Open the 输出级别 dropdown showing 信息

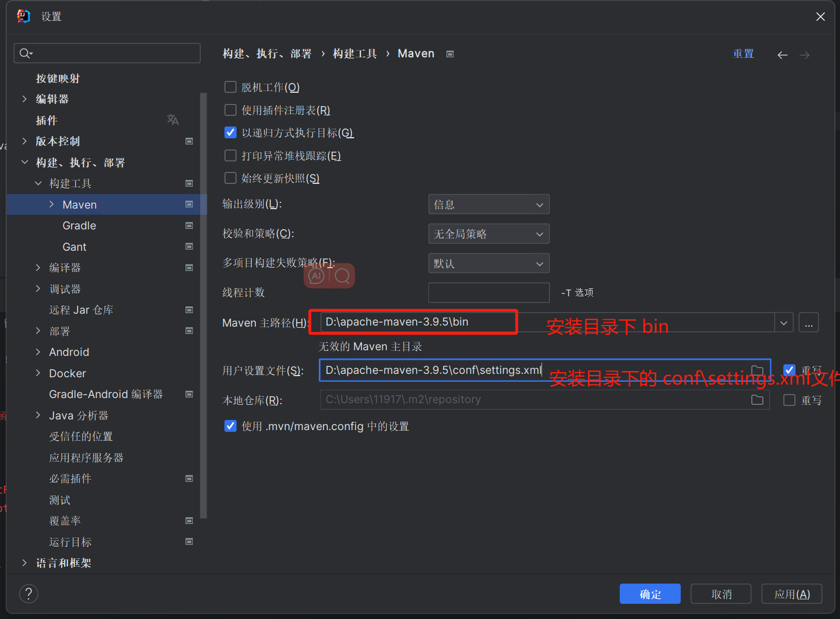[489, 205]
